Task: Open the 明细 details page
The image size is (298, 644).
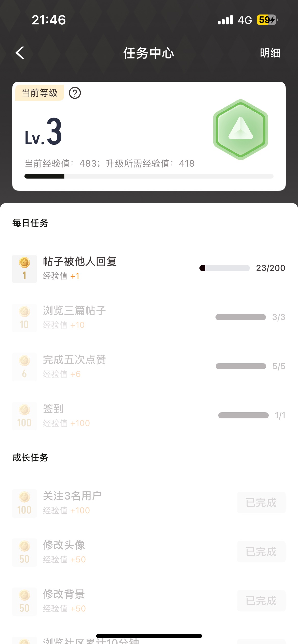Action: point(270,53)
